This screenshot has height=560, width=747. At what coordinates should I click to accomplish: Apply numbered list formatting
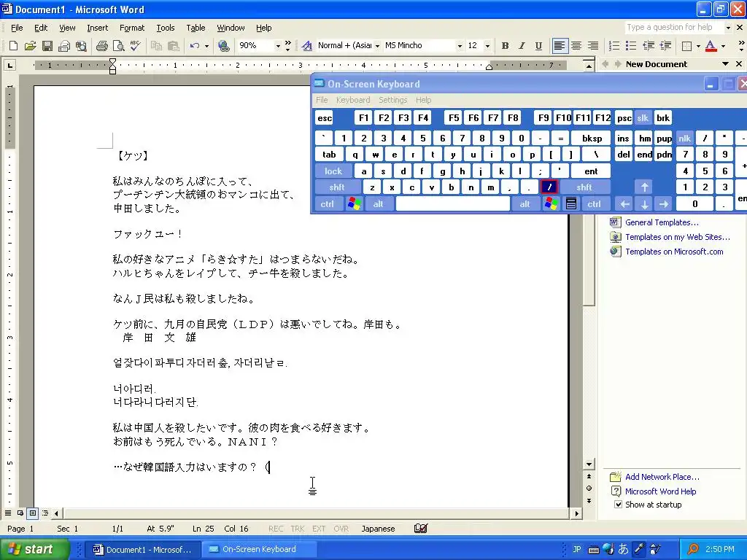614,46
